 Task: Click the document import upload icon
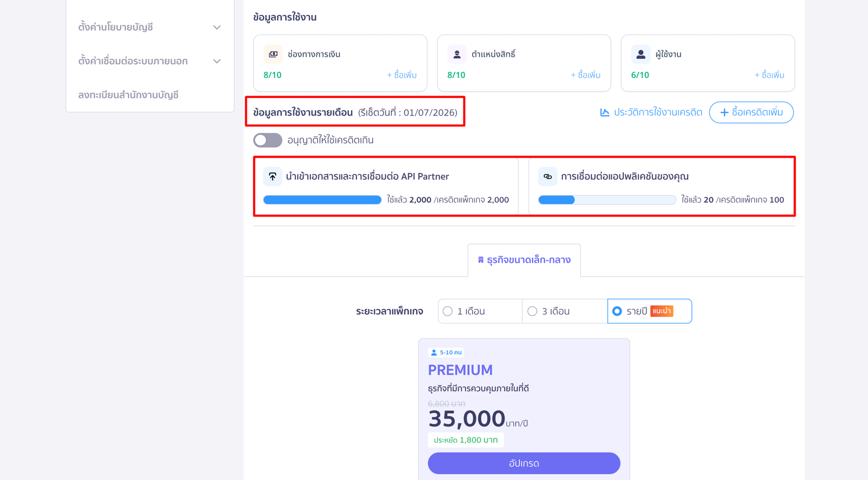pyautogui.click(x=273, y=177)
